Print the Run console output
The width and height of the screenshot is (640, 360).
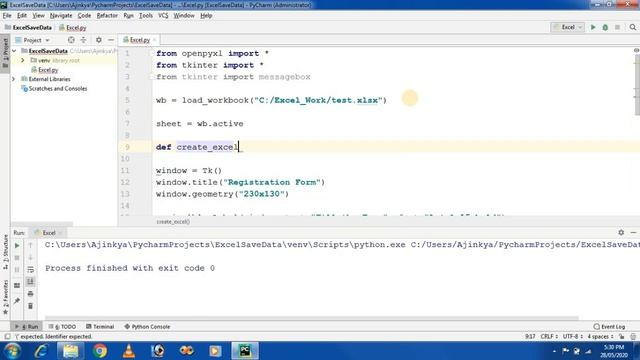coord(30,294)
